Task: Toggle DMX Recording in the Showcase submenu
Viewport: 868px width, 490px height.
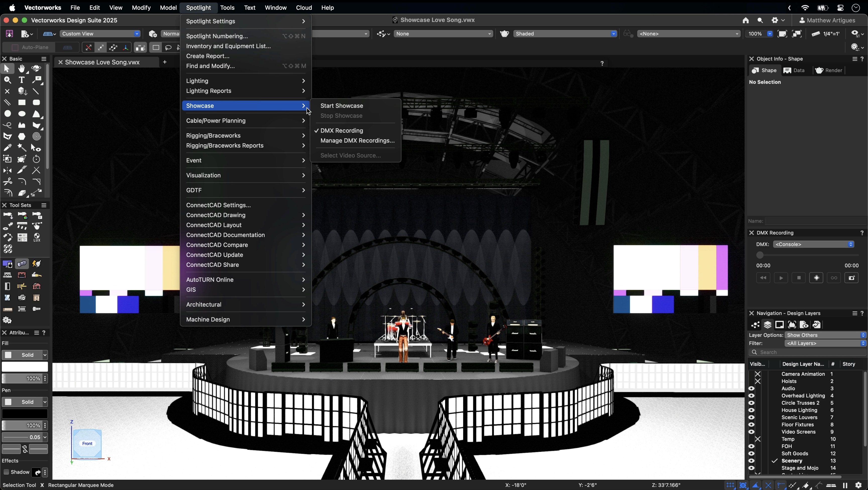Action: [341, 130]
